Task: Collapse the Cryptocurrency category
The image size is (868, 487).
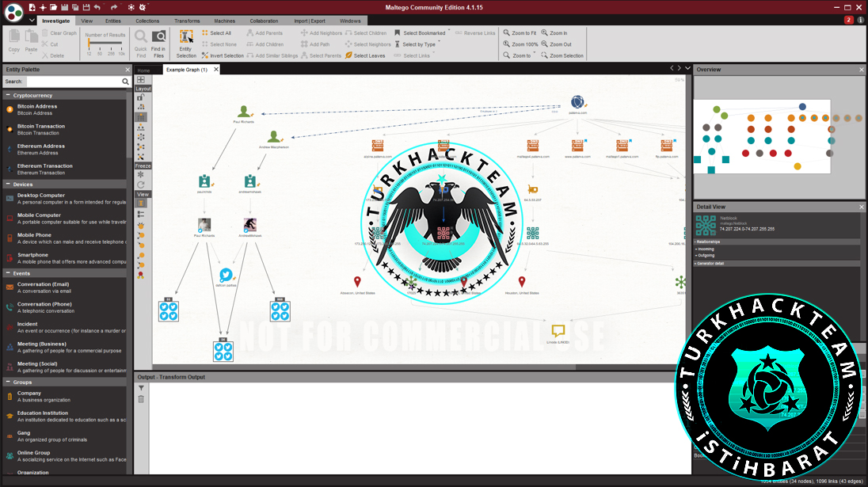Action: [8, 95]
